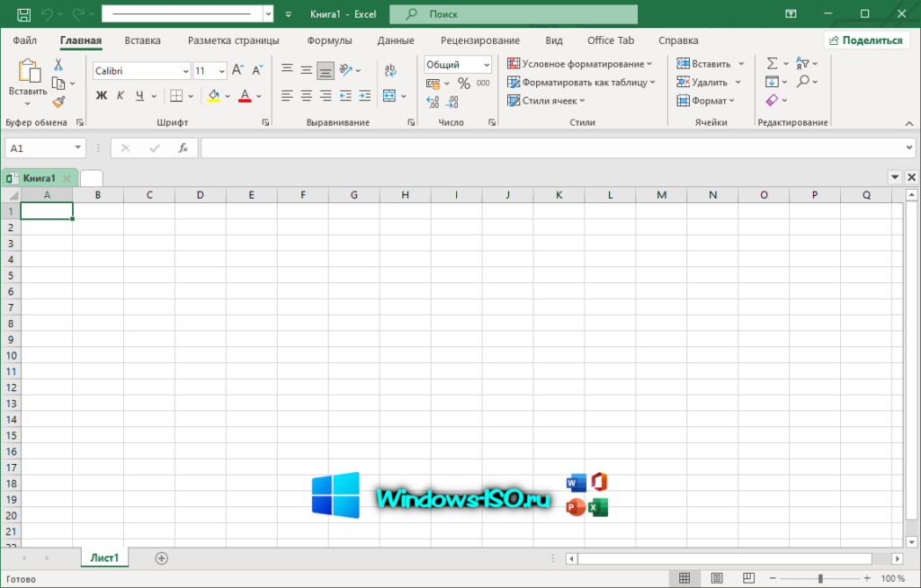Increase font size with the larger A
Image resolution: width=921 pixels, height=588 pixels.
[x=237, y=70]
